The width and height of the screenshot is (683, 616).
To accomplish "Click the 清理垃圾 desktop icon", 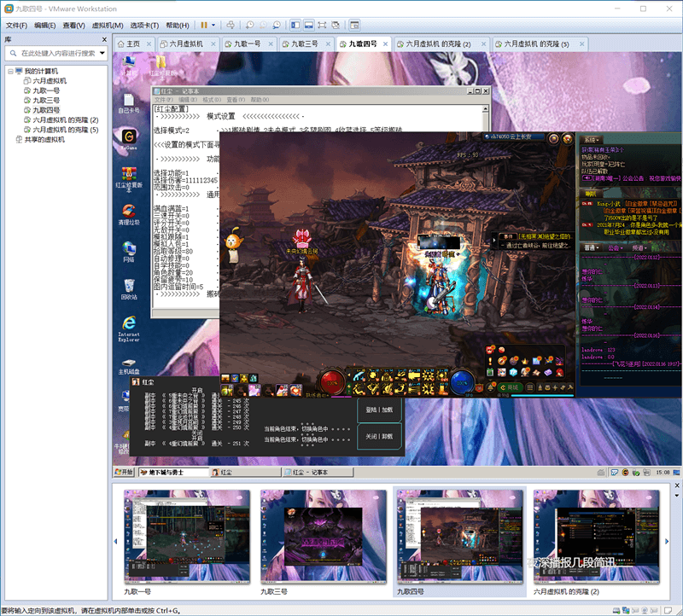I will point(129,214).
